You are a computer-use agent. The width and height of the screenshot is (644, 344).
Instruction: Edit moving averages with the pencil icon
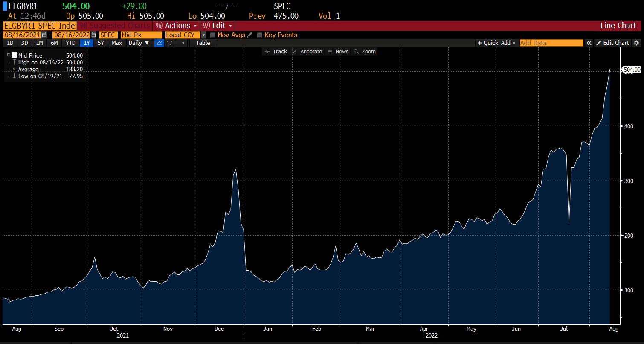pyautogui.click(x=249, y=35)
